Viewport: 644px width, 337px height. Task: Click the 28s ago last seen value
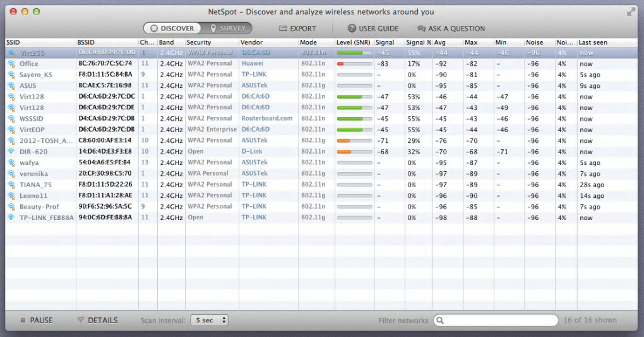coord(592,185)
